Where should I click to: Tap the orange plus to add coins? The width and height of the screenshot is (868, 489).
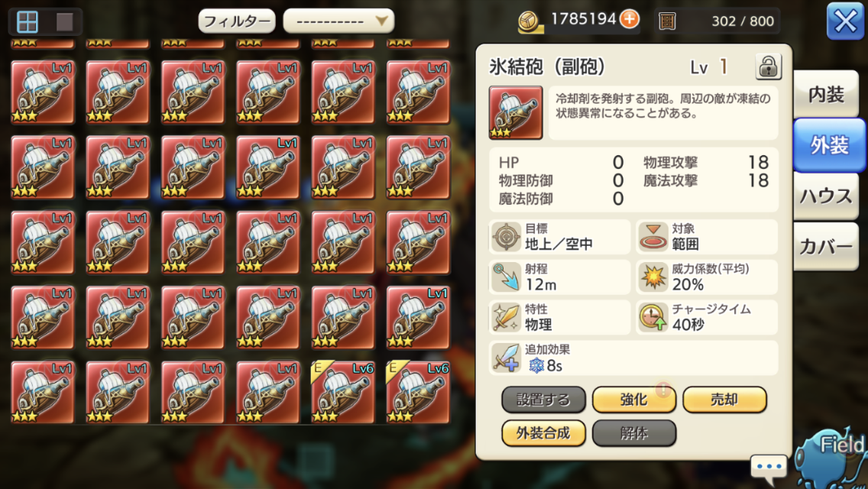(629, 19)
